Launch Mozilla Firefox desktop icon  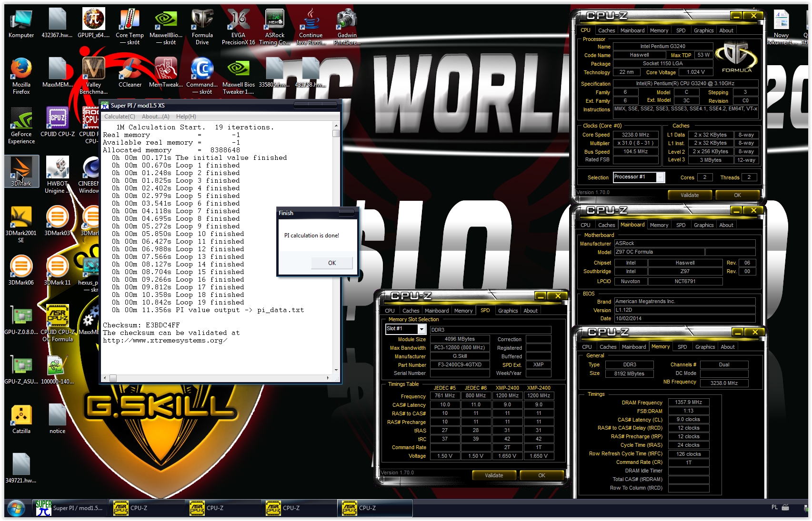click(21, 76)
